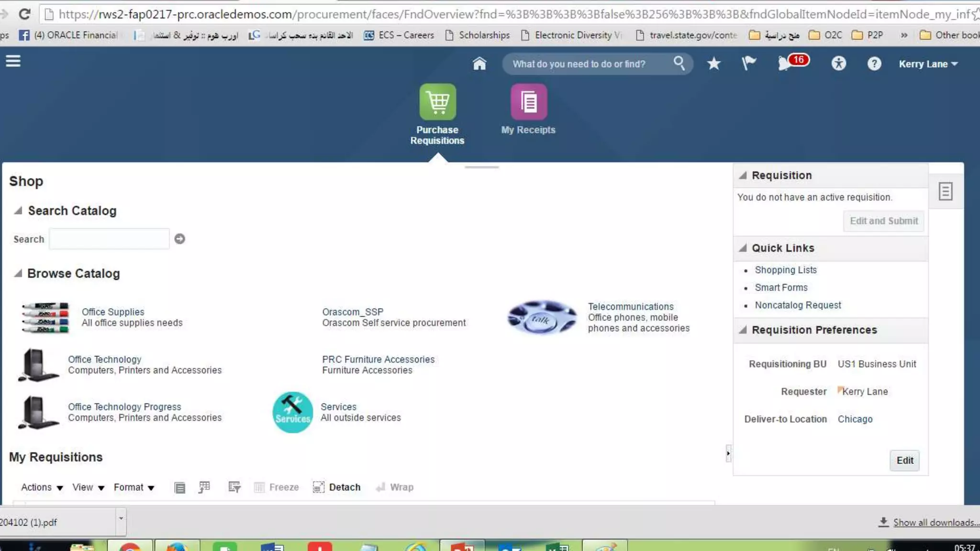The width and height of the screenshot is (980, 551).
Task: Open the ECS – Careers bookmark
Action: pyautogui.click(x=399, y=35)
